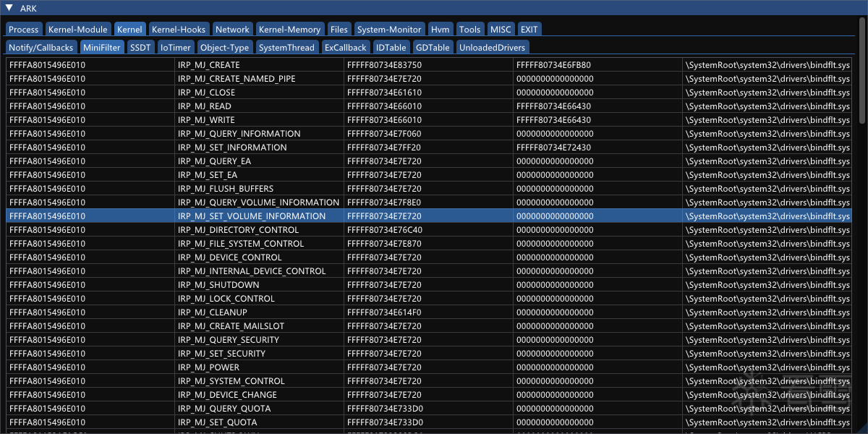Open the Notify/Callbacks sub-tab
This screenshot has height=434, width=868.
[x=41, y=48]
